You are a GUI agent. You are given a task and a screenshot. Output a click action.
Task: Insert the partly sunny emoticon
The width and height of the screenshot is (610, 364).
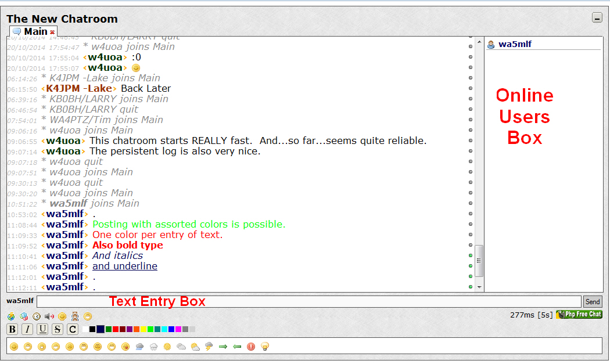[x=195, y=347]
